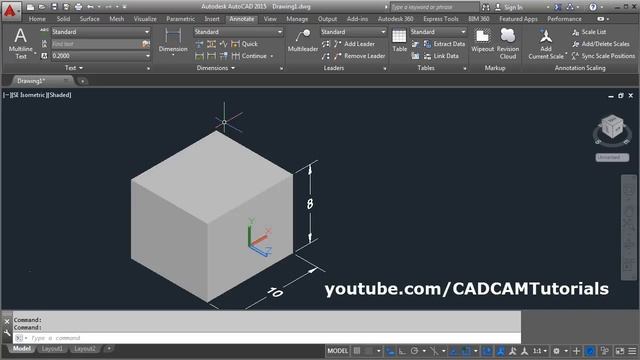Click the Extract Data tool
Image resolution: width=640 pixels, height=360 pixels.
coord(444,44)
